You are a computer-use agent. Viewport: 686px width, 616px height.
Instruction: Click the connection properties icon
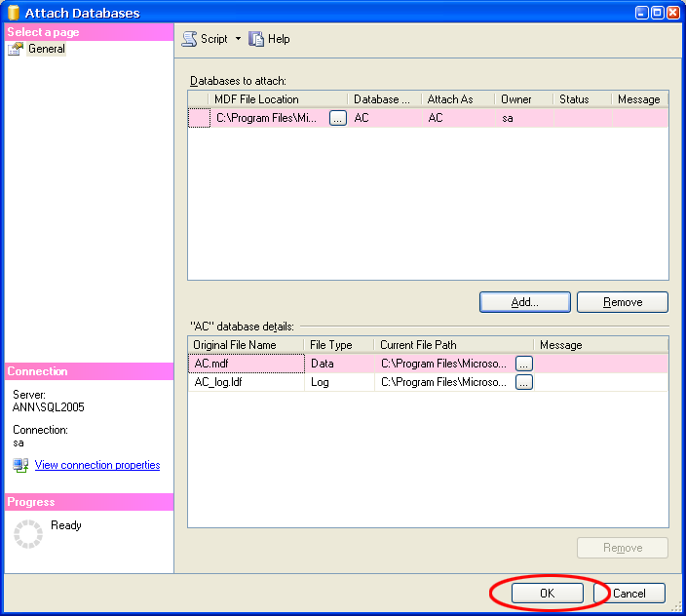[20, 466]
